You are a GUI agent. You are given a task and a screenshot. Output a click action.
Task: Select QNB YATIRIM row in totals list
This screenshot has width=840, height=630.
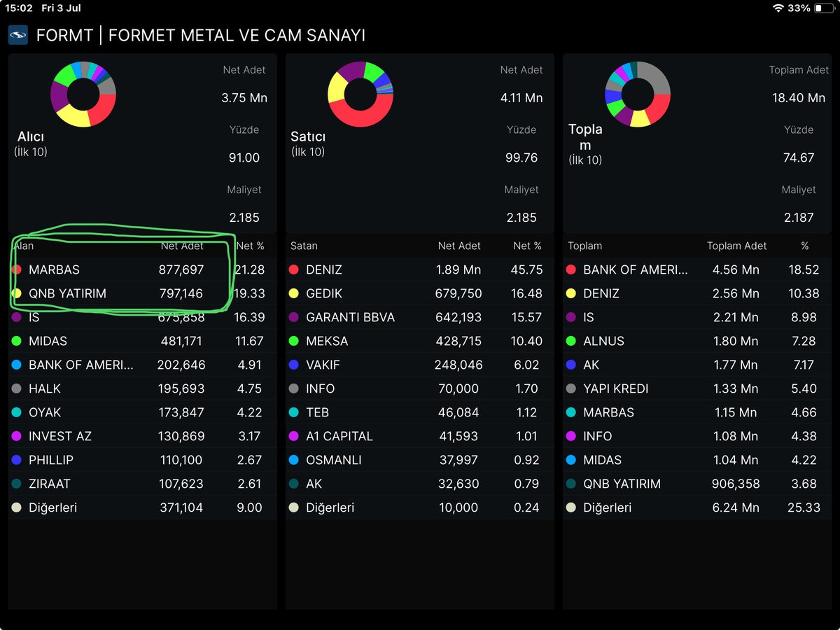click(x=697, y=484)
